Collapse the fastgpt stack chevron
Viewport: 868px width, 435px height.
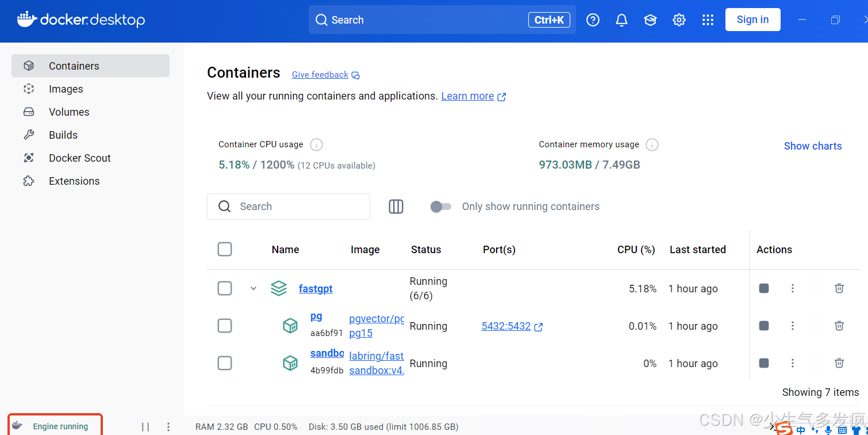click(254, 288)
